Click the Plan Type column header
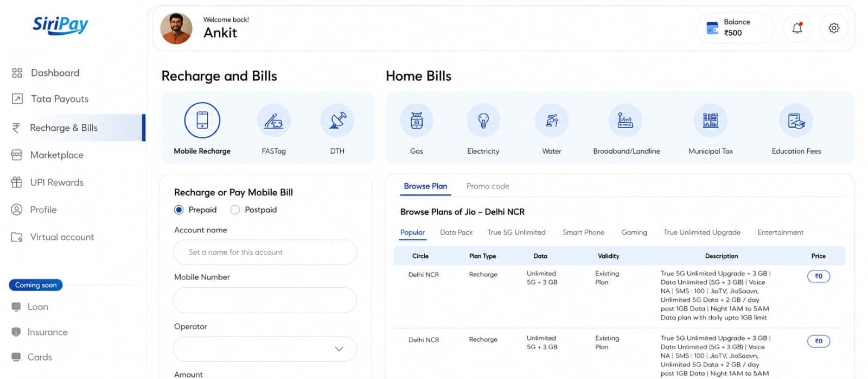Screen dimensions: 868x379 (482, 256)
